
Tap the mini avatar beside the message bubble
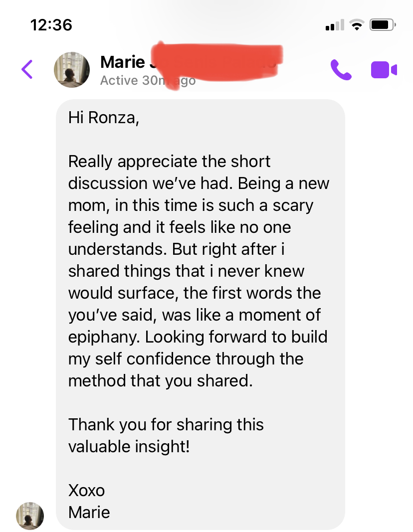(29, 517)
